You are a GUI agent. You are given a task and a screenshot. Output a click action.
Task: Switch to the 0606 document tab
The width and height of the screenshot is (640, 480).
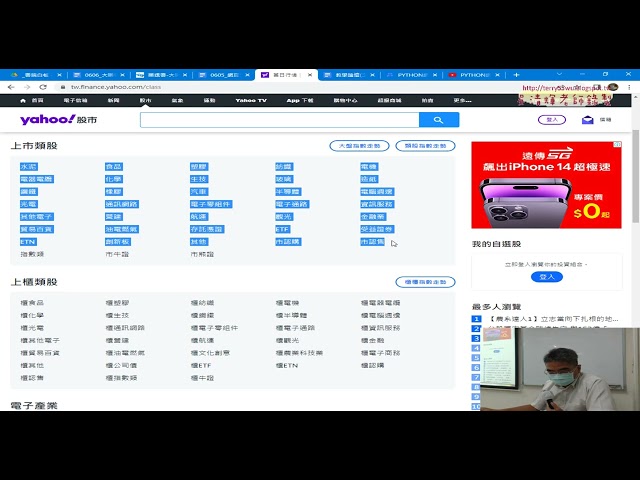[x=99, y=75]
